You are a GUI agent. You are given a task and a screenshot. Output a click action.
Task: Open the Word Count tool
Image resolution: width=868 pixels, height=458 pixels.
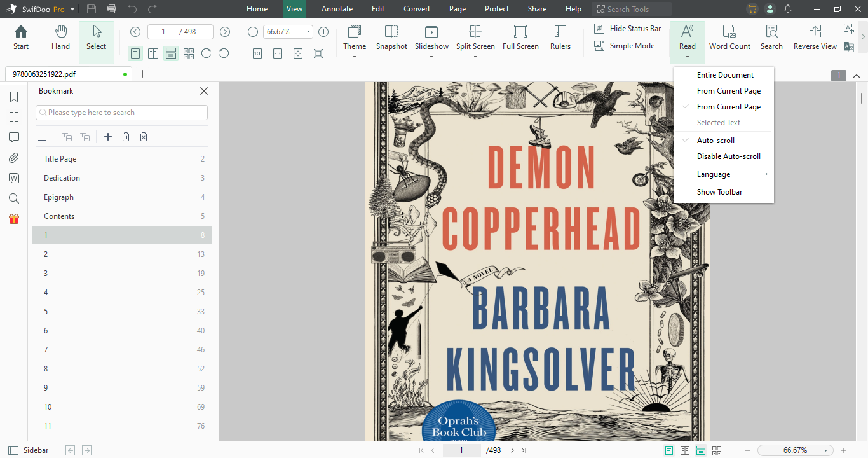[x=729, y=38]
